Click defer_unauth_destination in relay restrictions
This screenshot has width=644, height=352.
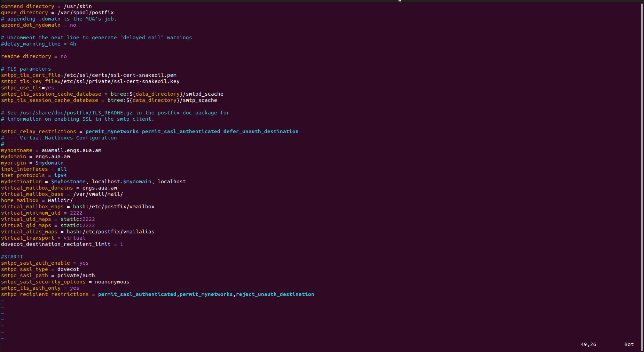(261, 131)
